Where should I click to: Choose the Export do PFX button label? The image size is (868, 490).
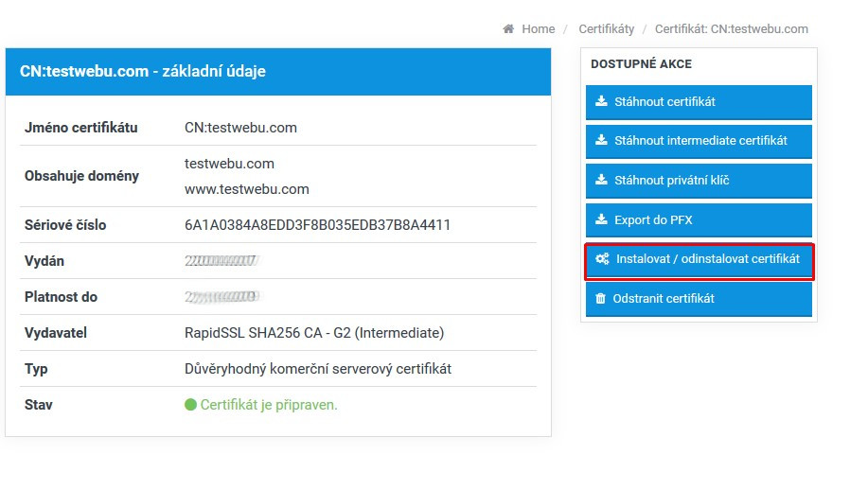(653, 219)
